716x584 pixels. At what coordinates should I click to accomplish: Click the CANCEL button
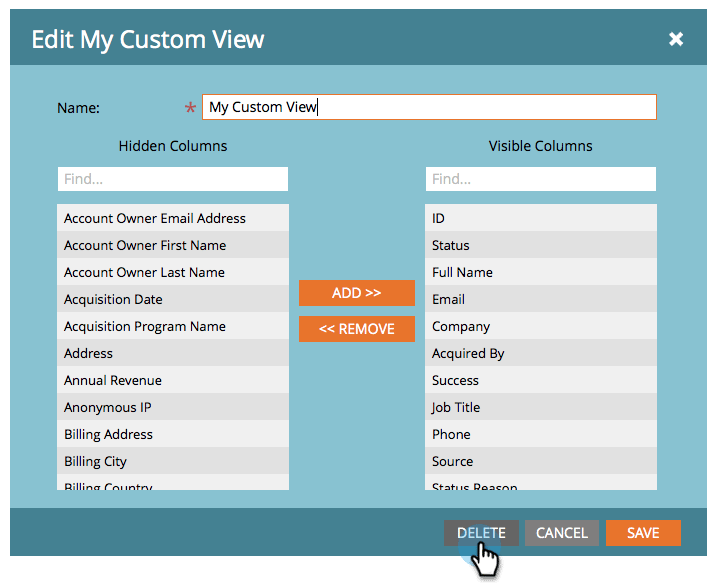click(x=562, y=533)
